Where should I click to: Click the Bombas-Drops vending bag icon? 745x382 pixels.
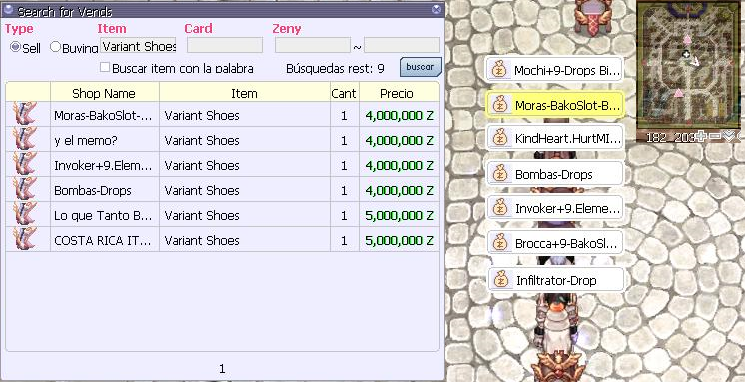(x=500, y=174)
